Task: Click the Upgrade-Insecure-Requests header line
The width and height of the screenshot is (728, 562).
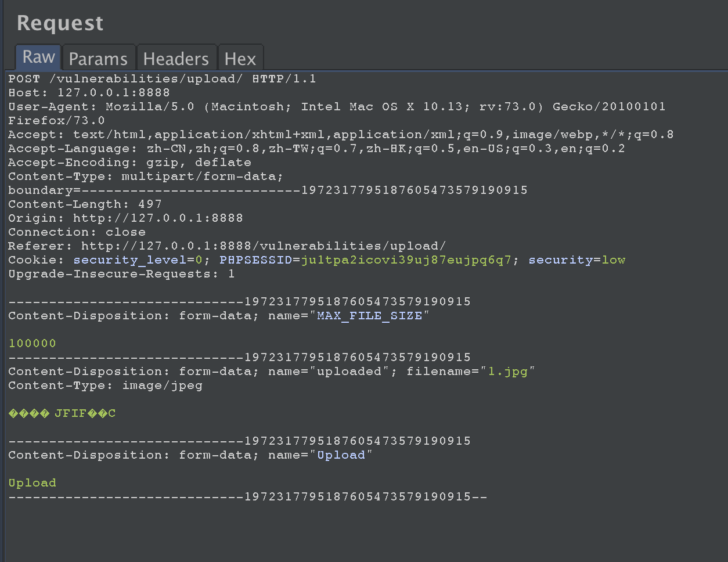Action: pyautogui.click(x=121, y=274)
